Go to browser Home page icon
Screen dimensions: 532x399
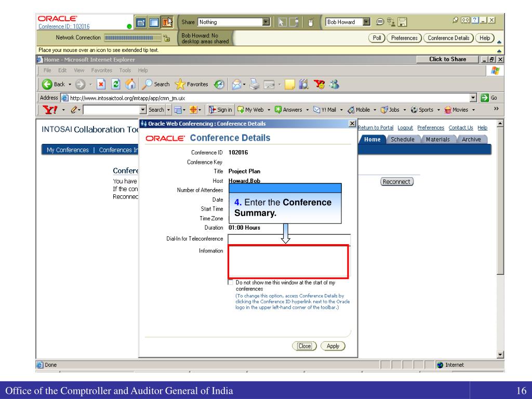click(130, 84)
